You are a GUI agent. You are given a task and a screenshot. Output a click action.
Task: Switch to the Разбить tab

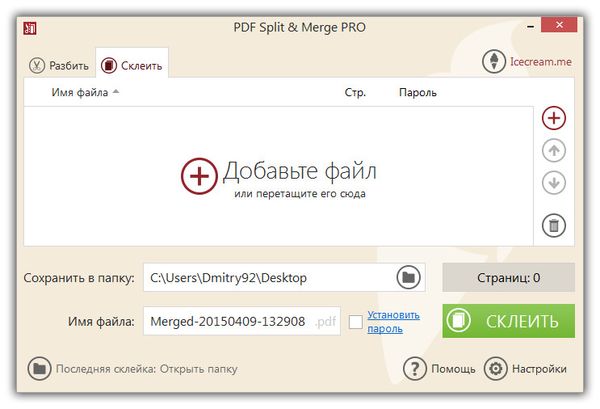point(59,66)
